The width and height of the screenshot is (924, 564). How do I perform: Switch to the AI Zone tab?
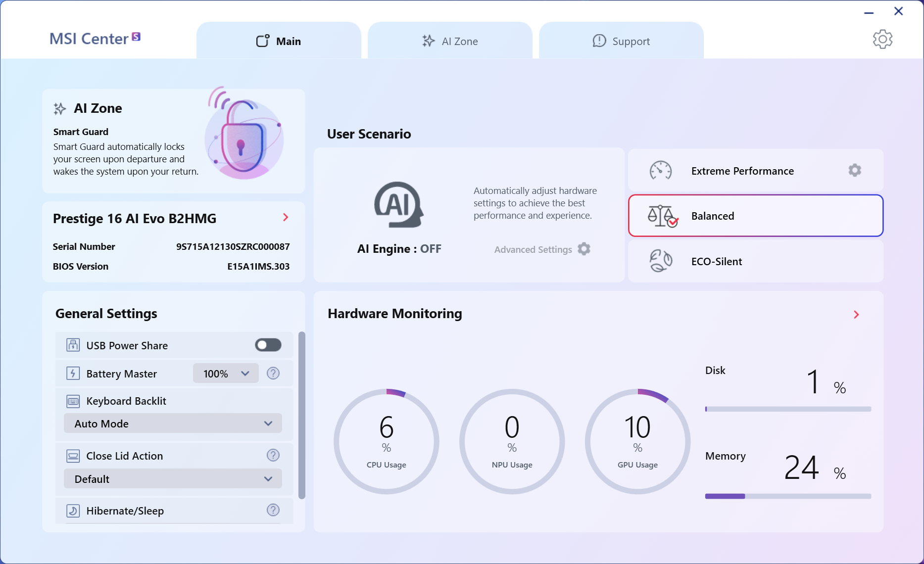pos(450,41)
